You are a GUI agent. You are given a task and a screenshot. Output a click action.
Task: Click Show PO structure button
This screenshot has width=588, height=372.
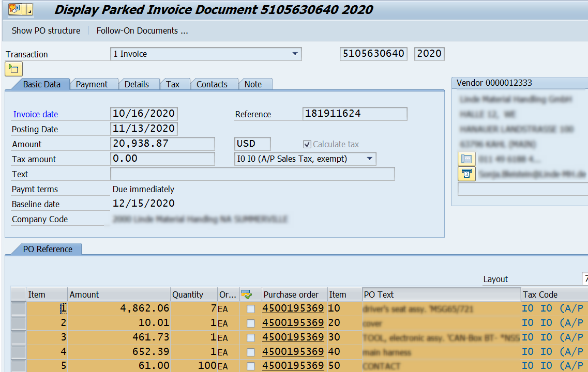[46, 30]
